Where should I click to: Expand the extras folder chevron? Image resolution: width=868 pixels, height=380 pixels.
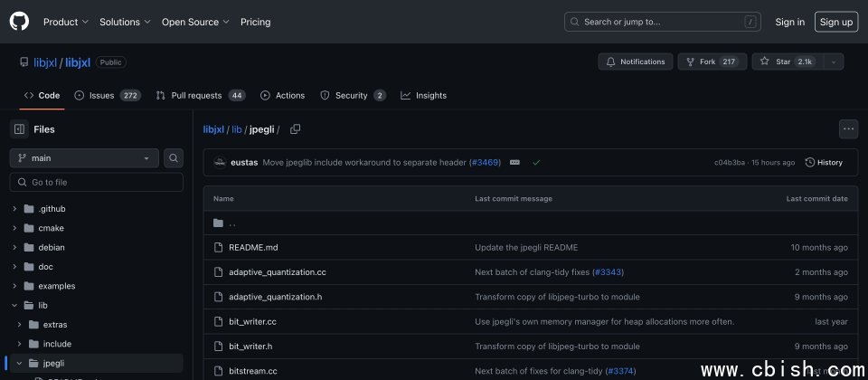(19, 325)
